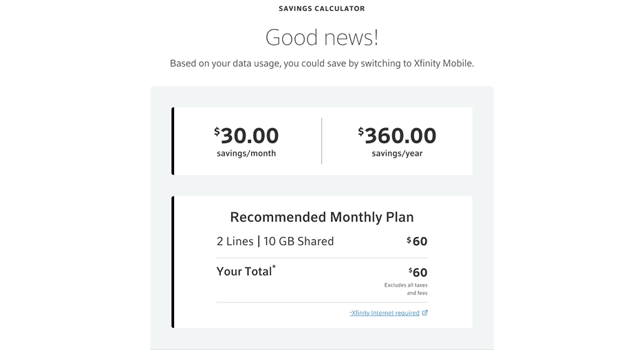Click the black left bar of savings card

coord(173,141)
